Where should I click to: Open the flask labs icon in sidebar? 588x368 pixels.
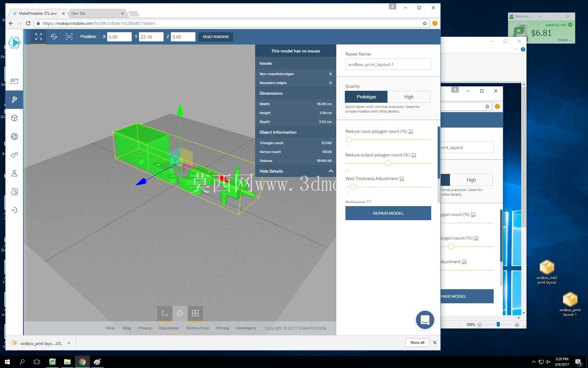click(14, 192)
